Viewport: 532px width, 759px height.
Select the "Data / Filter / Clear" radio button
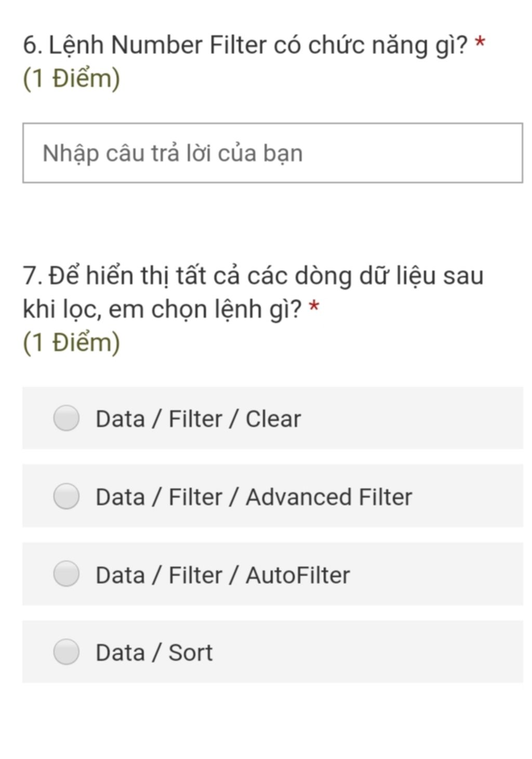(x=66, y=418)
